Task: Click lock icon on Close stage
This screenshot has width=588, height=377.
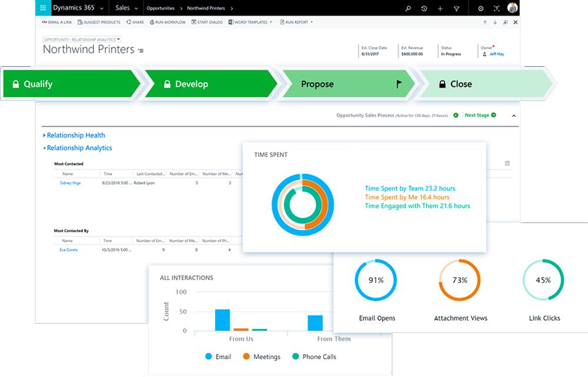Action: click(x=443, y=84)
